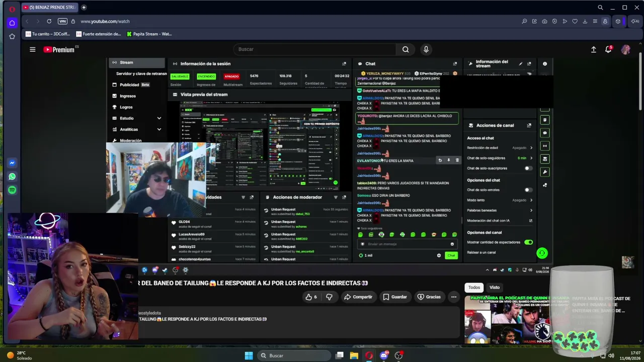This screenshot has width=644, height=362.
Task: Open Discord from the taskbar
Action: click(384, 356)
